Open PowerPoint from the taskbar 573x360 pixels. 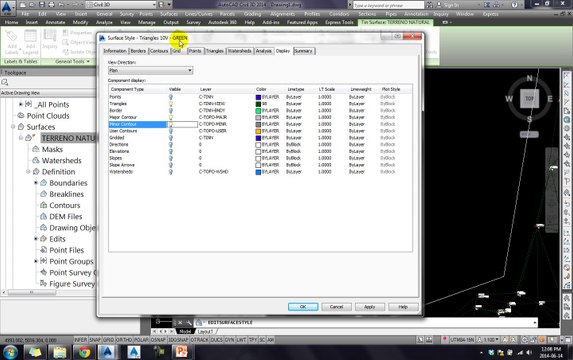point(182,352)
